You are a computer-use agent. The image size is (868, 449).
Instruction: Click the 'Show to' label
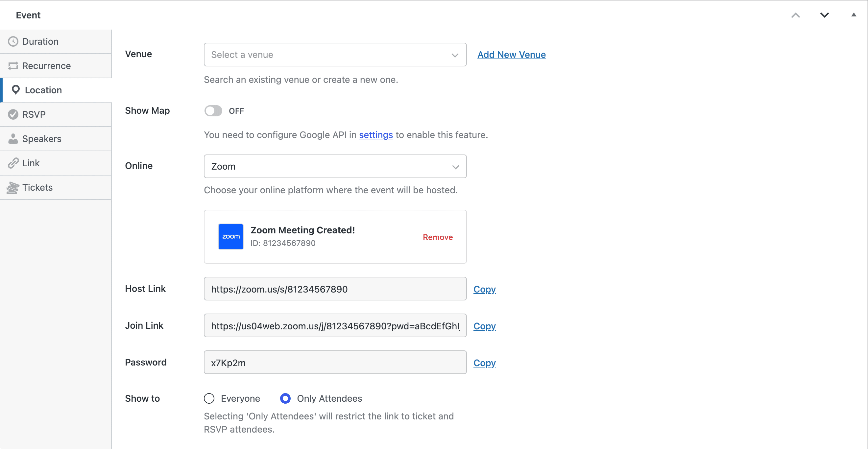point(142,398)
